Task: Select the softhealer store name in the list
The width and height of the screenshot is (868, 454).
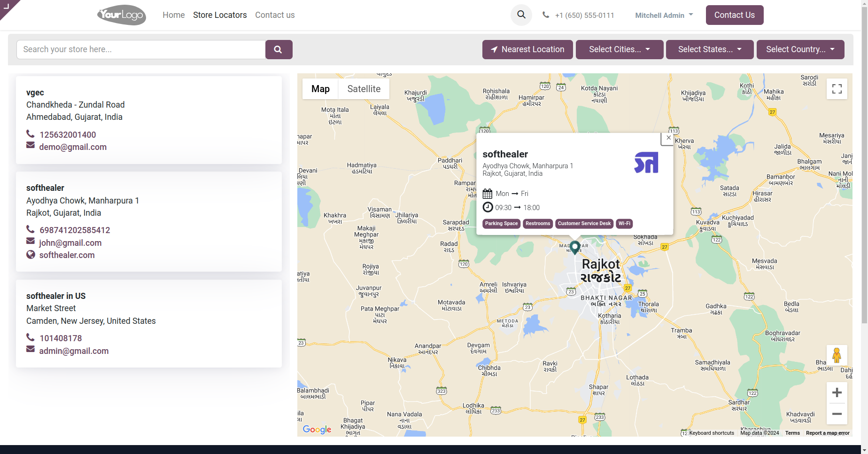Action: click(45, 188)
